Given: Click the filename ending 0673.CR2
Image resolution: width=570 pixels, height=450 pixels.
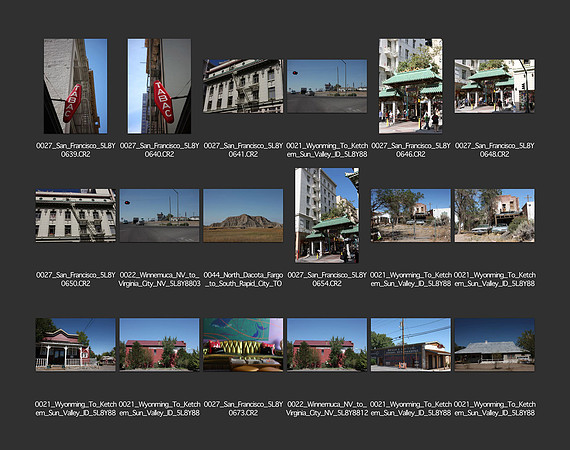Looking at the screenshot, I should point(243,409).
